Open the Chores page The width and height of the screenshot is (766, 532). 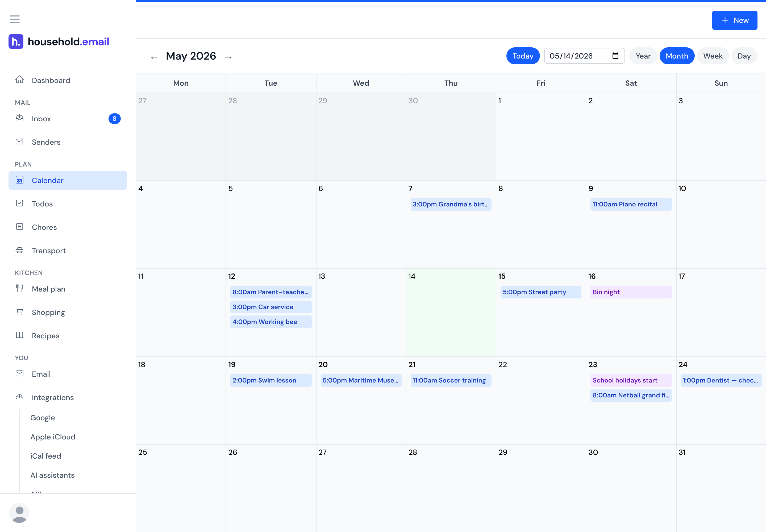tap(68, 227)
